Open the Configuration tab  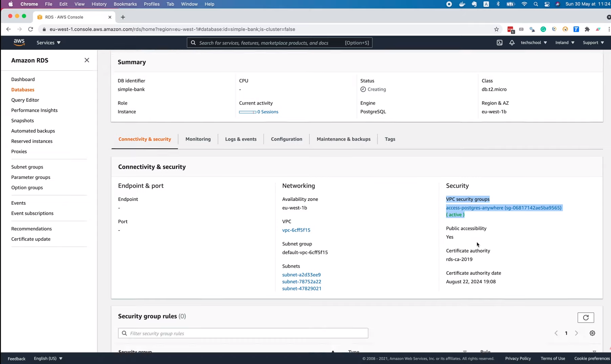pos(287,139)
